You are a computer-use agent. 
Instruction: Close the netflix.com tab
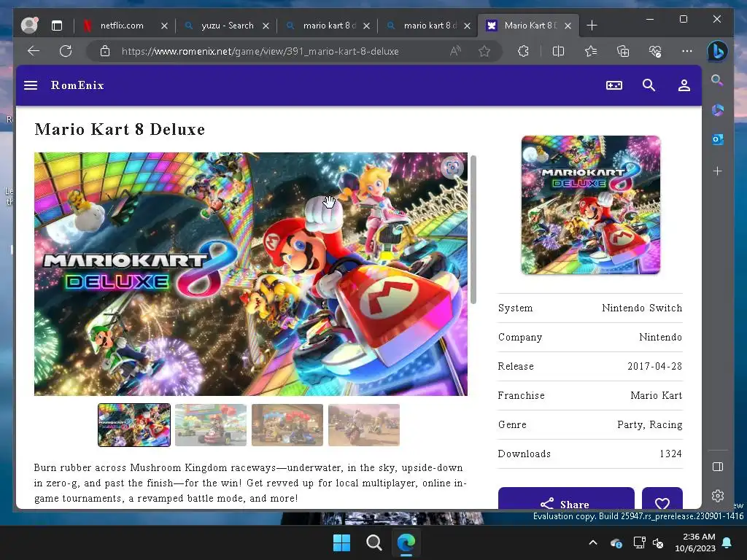(164, 26)
